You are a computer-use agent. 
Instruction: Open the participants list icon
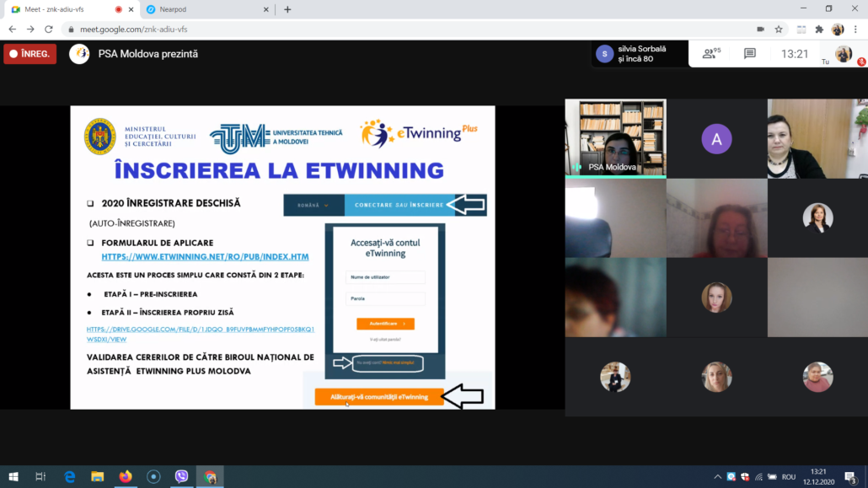point(710,54)
